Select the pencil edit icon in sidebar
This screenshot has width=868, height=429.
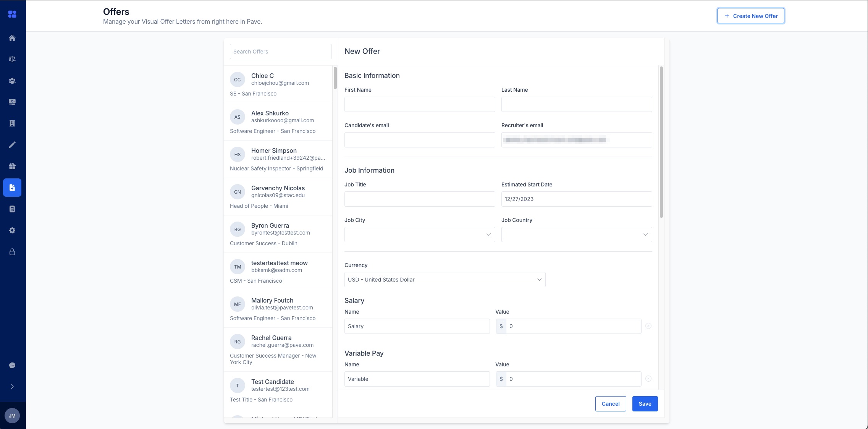click(12, 144)
